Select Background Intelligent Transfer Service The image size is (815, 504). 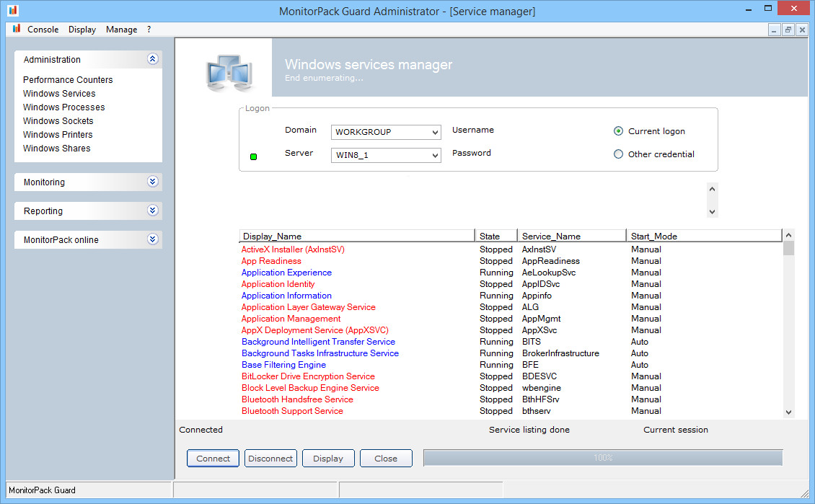point(318,341)
